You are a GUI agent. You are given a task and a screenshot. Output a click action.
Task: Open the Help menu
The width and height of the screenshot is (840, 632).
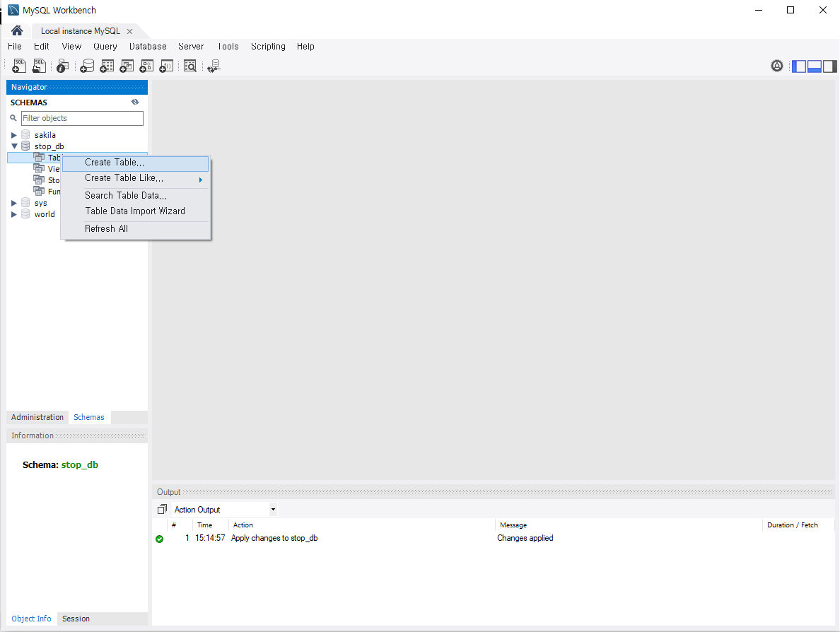305,47
